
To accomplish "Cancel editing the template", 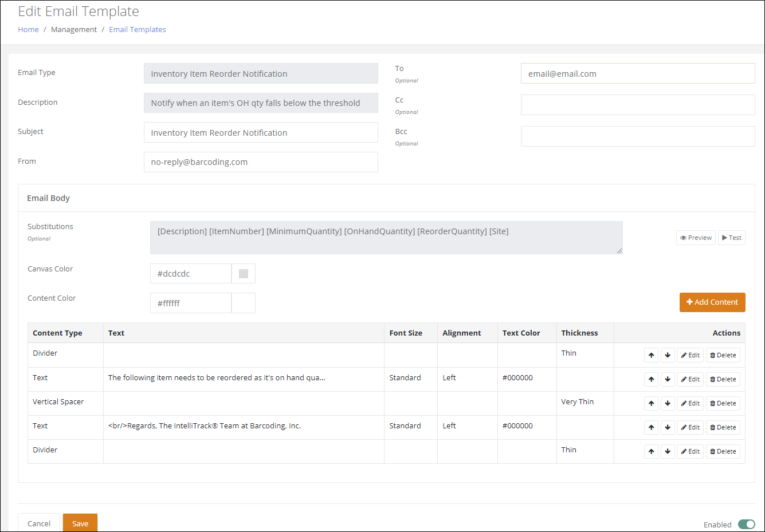I will pyautogui.click(x=39, y=523).
